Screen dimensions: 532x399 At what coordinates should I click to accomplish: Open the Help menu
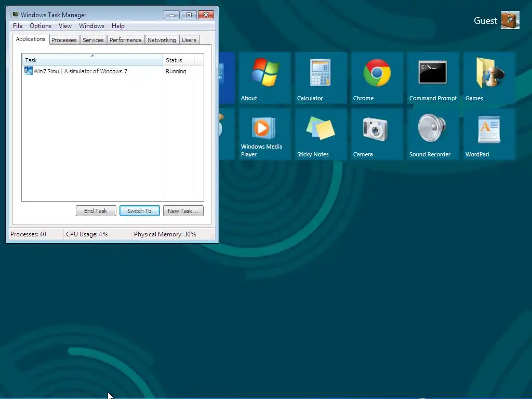point(118,26)
